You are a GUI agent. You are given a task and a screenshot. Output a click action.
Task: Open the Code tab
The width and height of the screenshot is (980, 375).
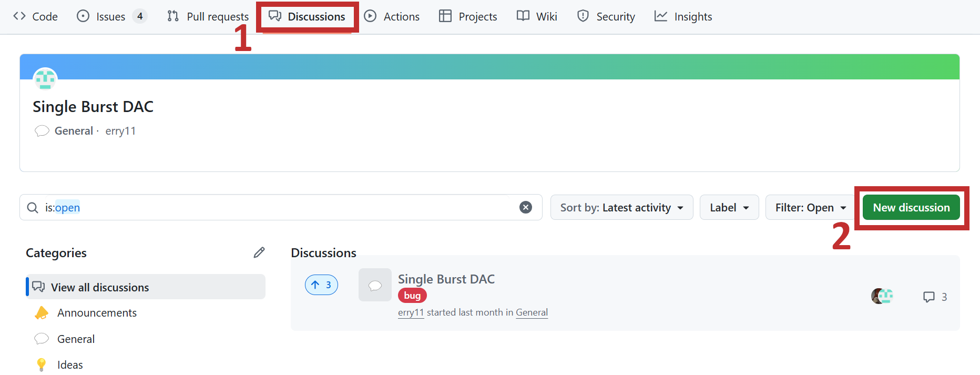[x=36, y=17]
